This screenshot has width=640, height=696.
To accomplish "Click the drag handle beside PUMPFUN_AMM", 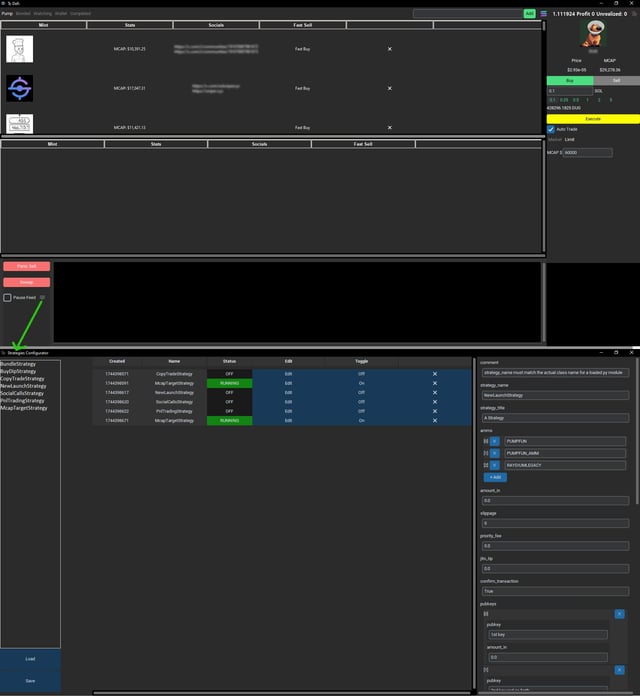I will 485,453.
